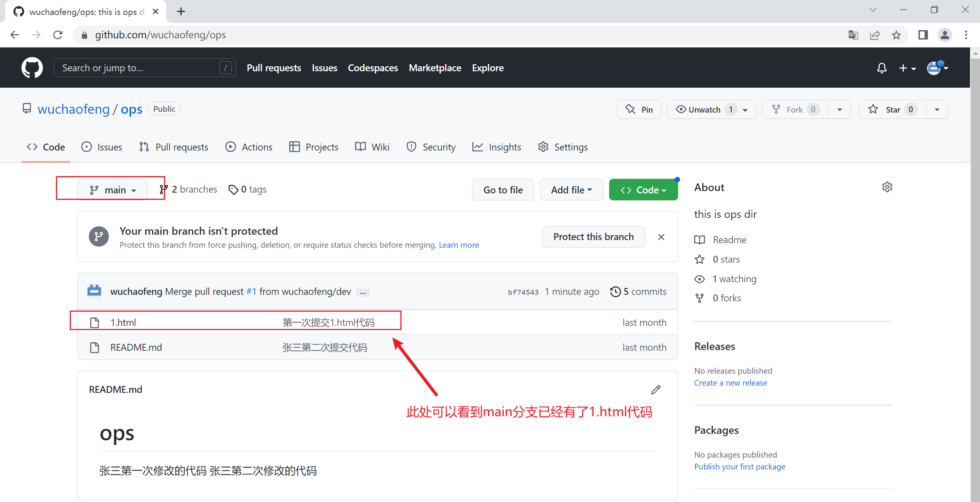Open Chrome three-dot menu
This screenshot has width=980, height=502.
(966, 35)
